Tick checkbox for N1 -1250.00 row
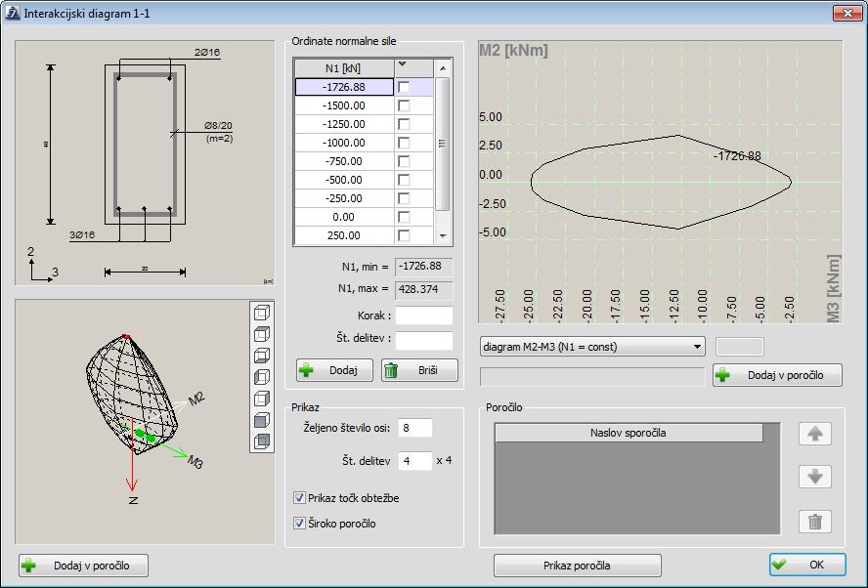 pos(404,124)
